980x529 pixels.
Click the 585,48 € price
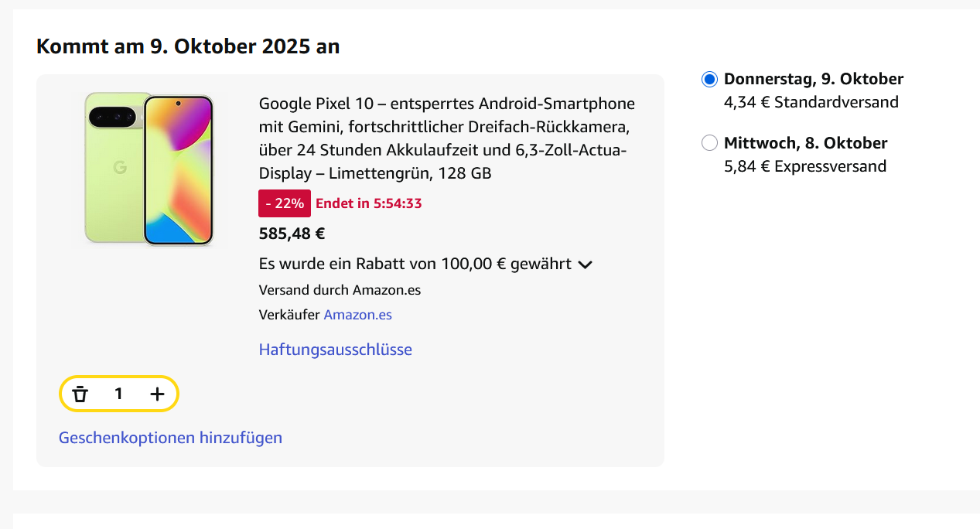[x=292, y=234]
